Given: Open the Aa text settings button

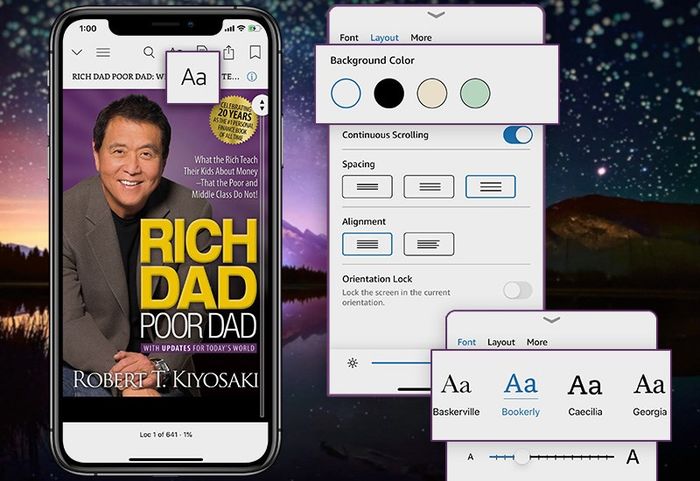Looking at the screenshot, I should point(193,77).
